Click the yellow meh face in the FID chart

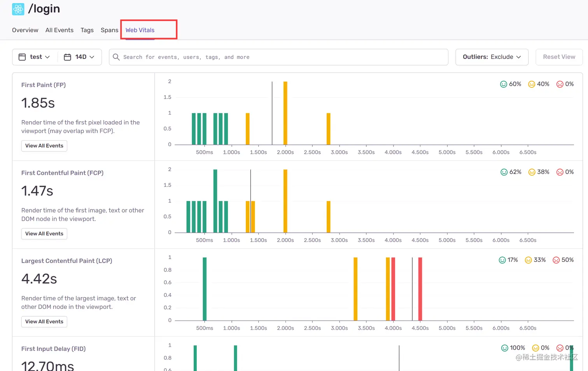point(535,348)
